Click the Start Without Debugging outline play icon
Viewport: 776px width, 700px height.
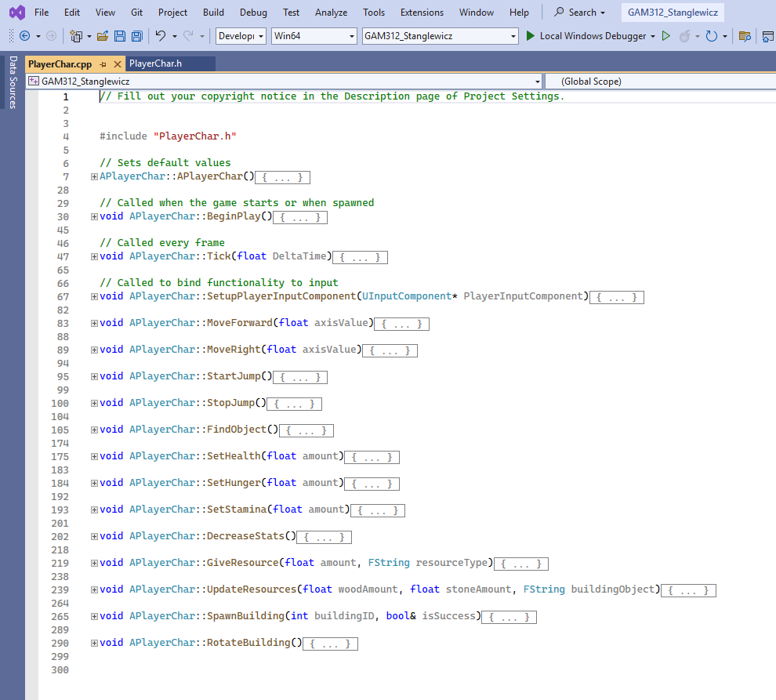666,35
